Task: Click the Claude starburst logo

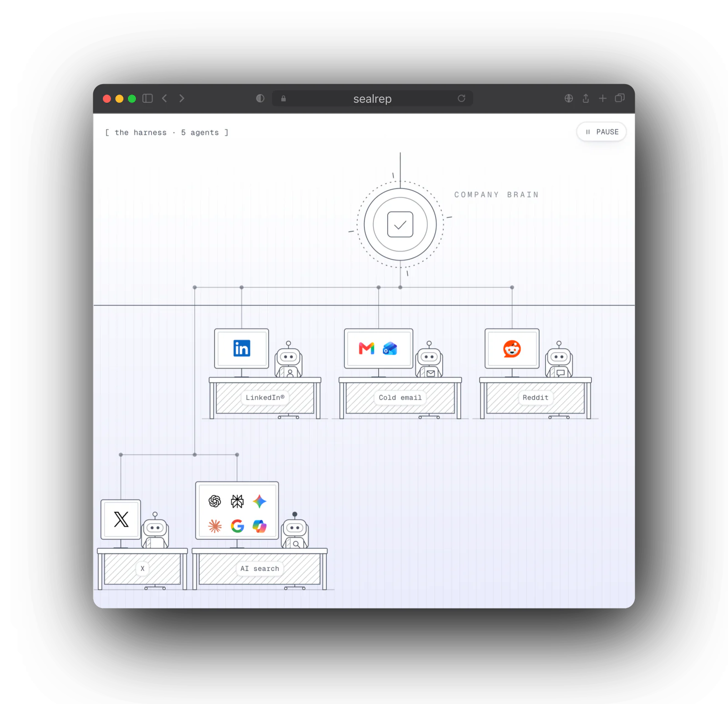Action: (215, 526)
